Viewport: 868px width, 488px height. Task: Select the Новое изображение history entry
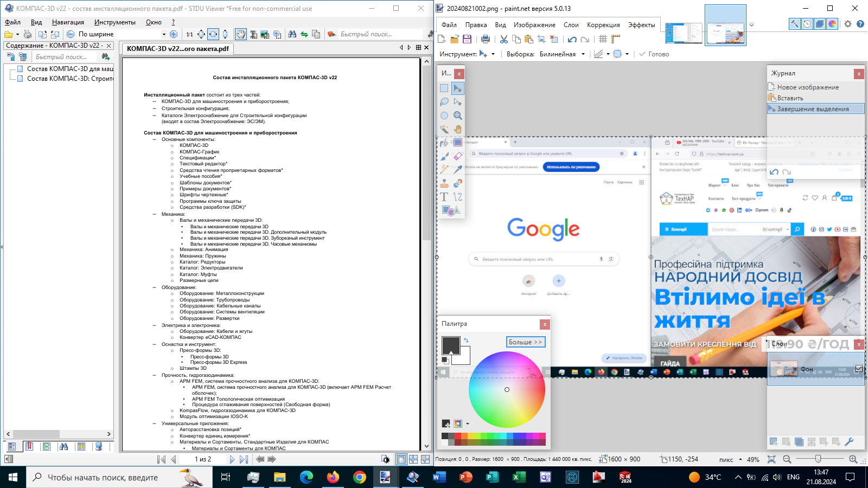coord(816,87)
